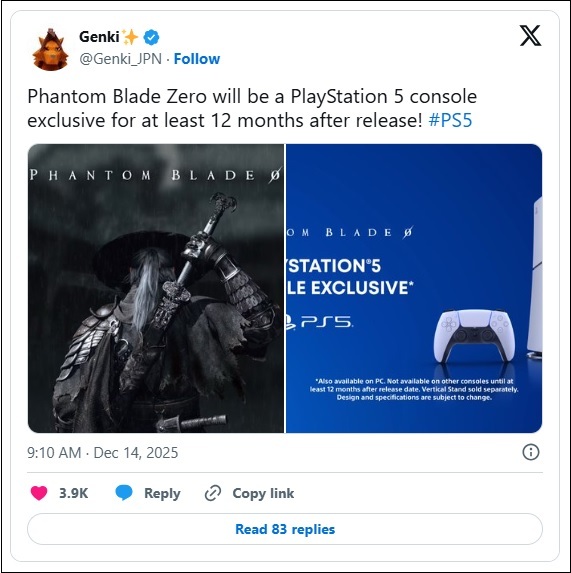Open the blue PS5 console exclusive image

[x=414, y=288]
